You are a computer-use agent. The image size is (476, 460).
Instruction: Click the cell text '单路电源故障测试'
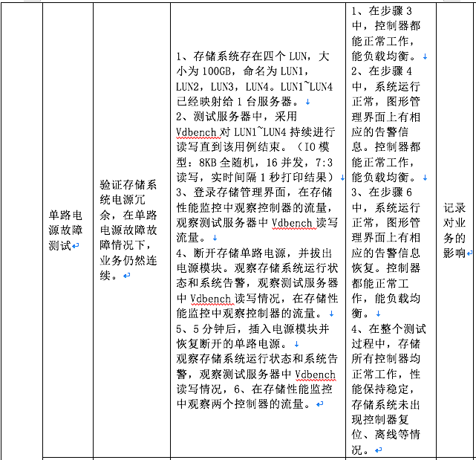click(65, 230)
